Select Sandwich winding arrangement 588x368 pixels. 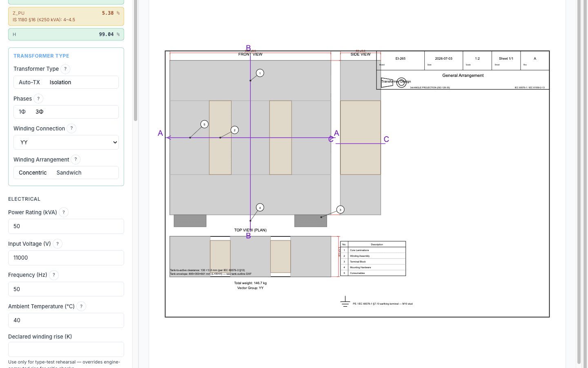[69, 173]
